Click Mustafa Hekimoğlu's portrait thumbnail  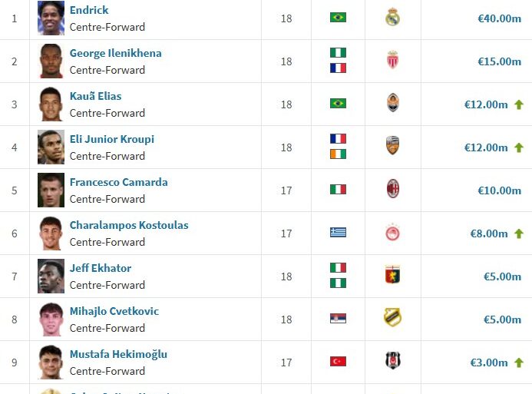51,362
